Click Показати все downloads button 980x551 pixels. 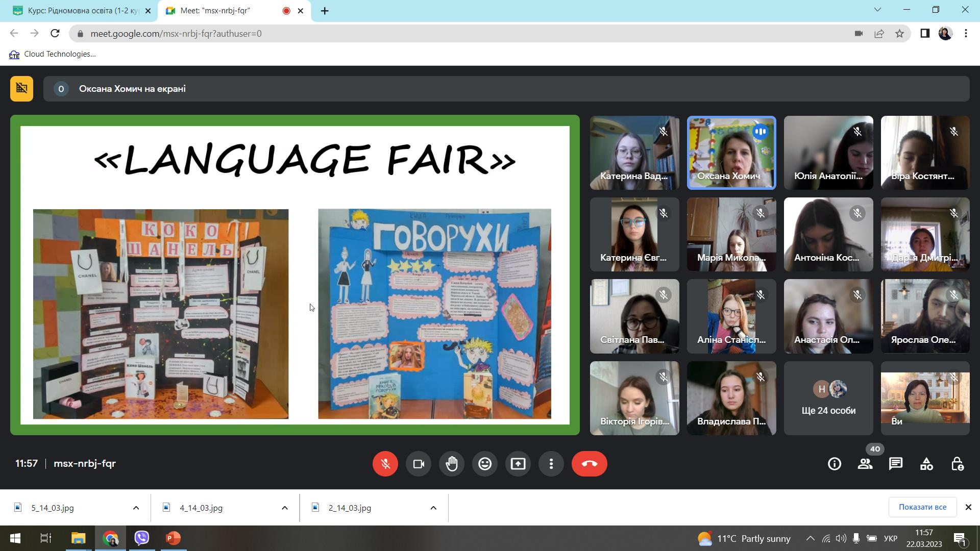pos(922,507)
